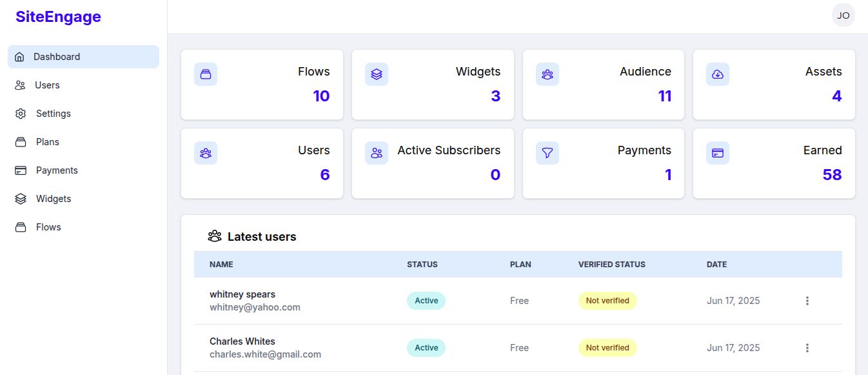This screenshot has height=375, width=868.
Task: Click the Users stat card icon
Action: click(206, 153)
